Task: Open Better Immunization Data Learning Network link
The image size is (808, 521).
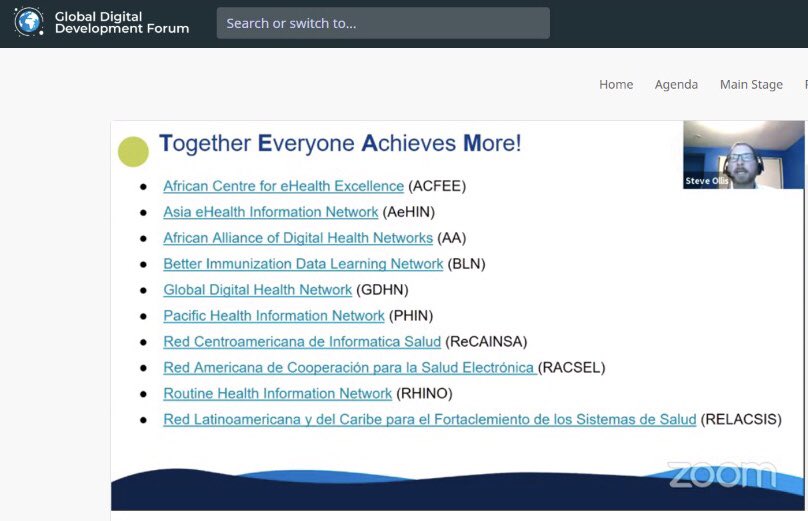Action: tap(303, 264)
